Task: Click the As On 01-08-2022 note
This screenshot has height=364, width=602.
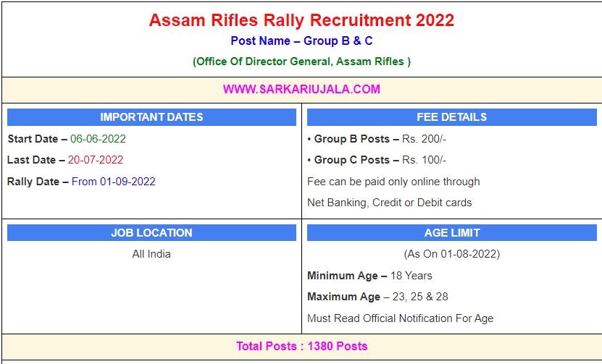Action: [451, 254]
